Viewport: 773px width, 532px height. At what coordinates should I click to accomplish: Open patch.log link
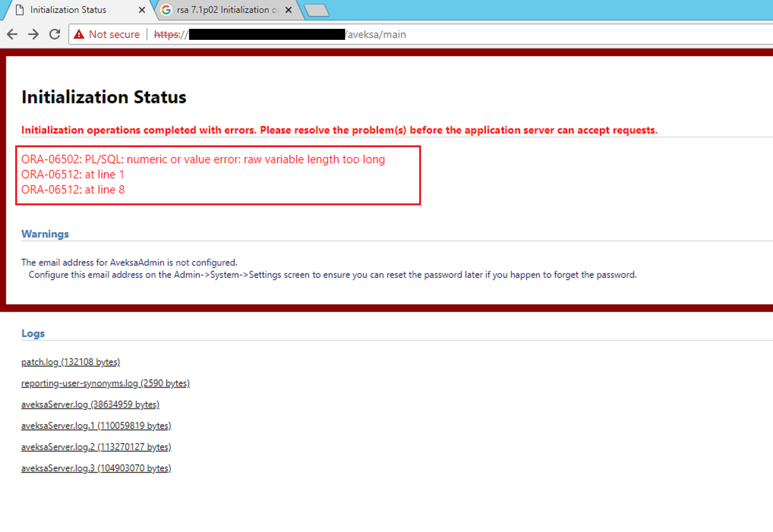71,362
